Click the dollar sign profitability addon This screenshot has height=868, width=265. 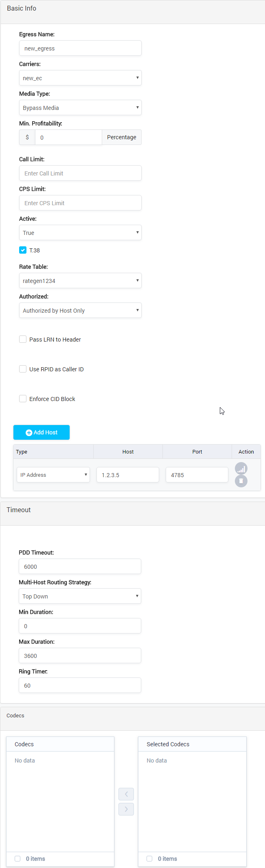pos(27,137)
